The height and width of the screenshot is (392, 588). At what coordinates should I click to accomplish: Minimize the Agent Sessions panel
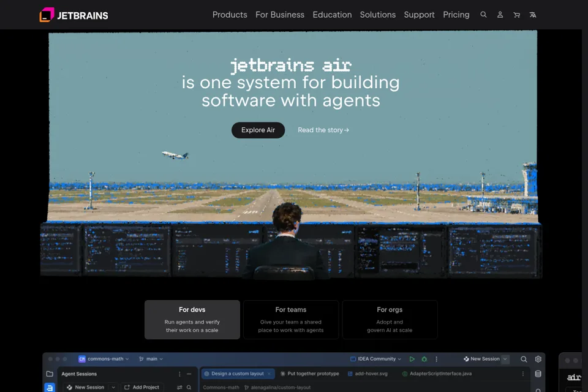189,374
